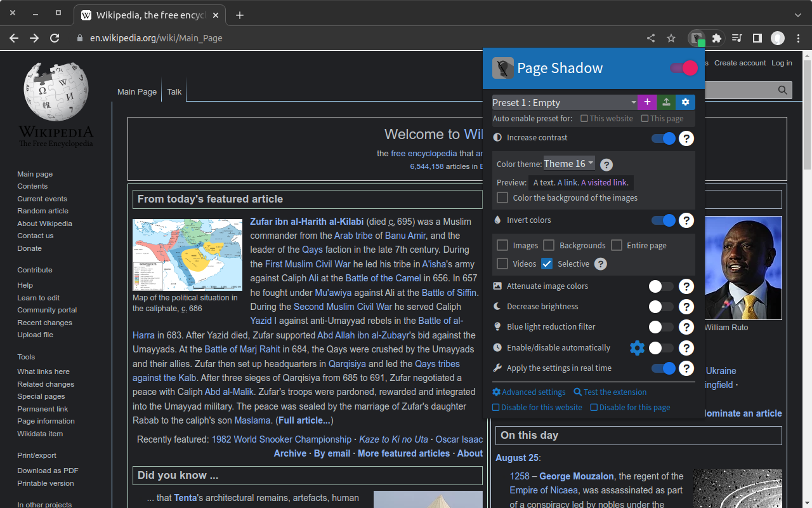Viewport: 812px width, 508px height.
Task: Show help for Selective inversion option
Action: (x=601, y=264)
